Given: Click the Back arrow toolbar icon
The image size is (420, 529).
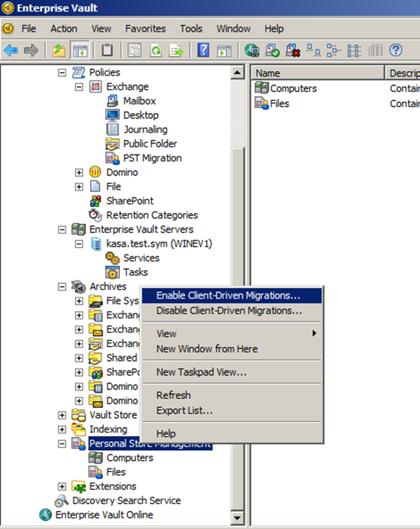Looking at the screenshot, I should tap(11, 51).
